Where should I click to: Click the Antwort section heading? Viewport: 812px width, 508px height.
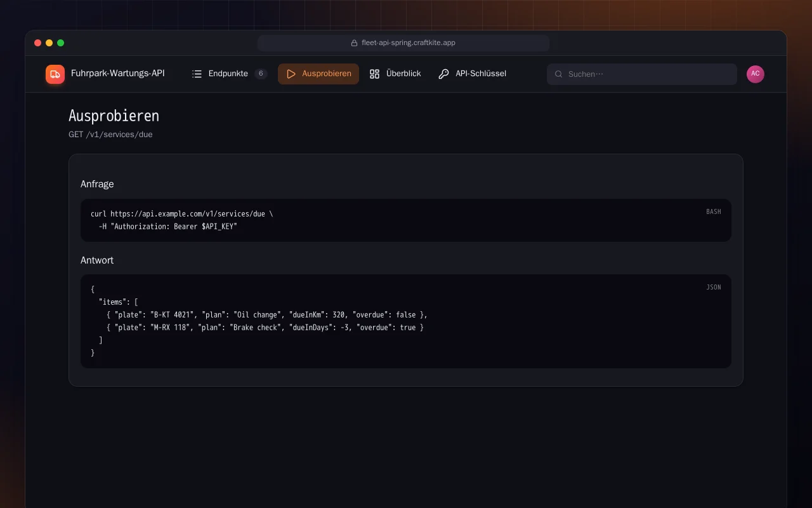click(x=97, y=260)
